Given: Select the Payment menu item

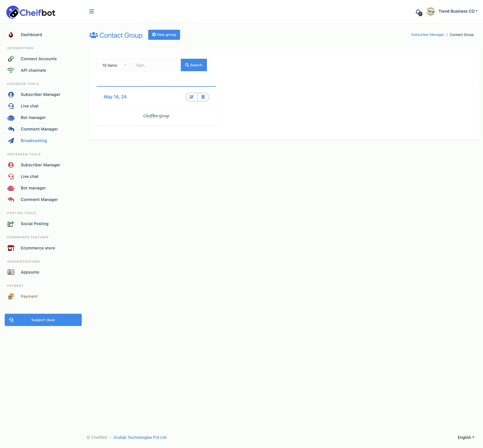Looking at the screenshot, I should tap(29, 296).
